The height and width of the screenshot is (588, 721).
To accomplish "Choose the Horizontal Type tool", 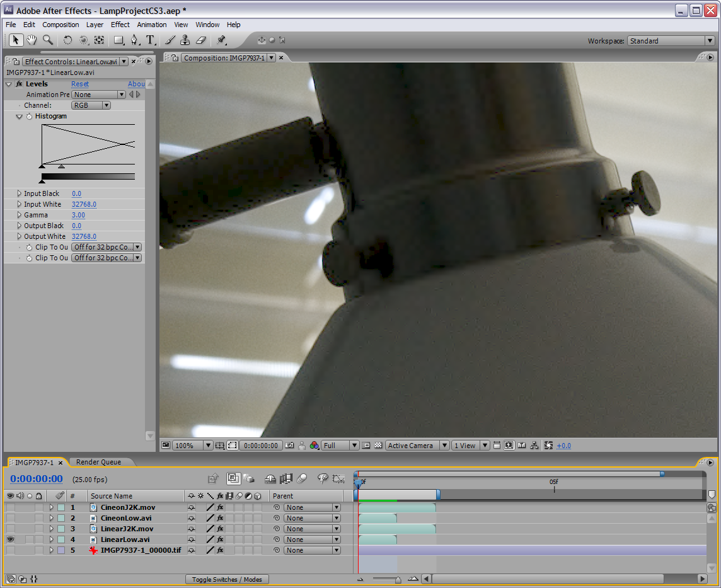I will (151, 40).
